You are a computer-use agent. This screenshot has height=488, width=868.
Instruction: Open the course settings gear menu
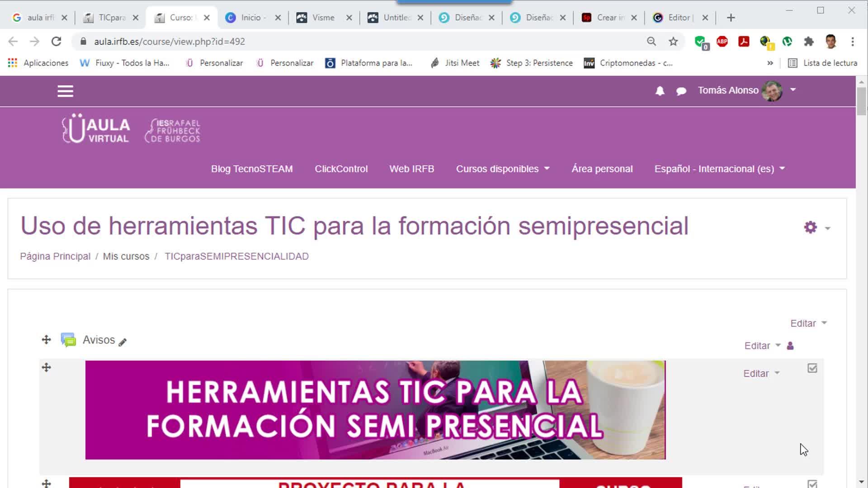tap(811, 227)
